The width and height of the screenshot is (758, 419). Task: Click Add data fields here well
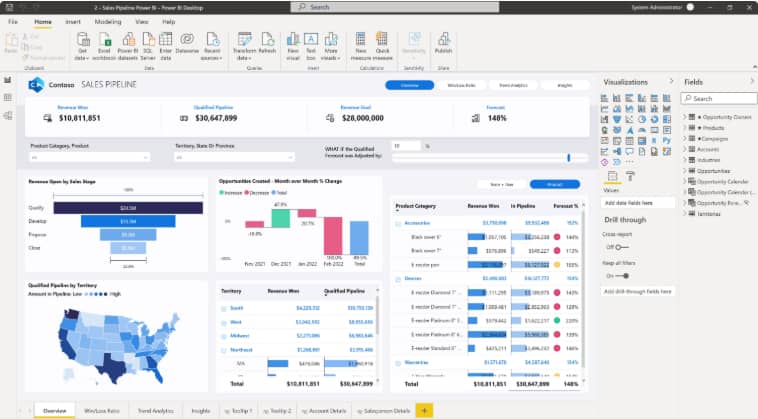(638, 203)
